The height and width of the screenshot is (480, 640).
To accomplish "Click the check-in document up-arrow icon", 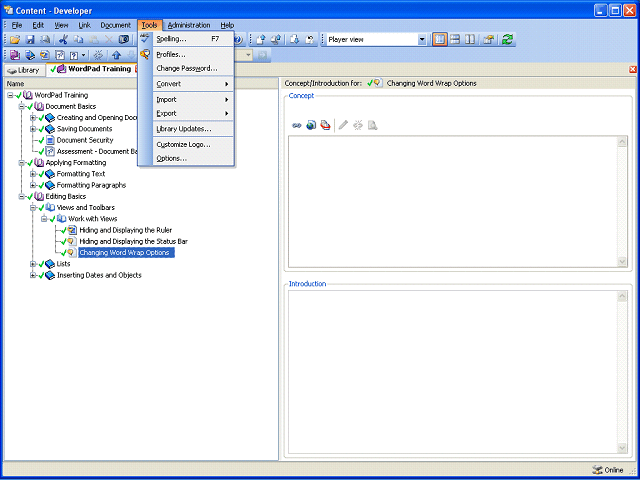I will pyautogui.click(x=261, y=40).
